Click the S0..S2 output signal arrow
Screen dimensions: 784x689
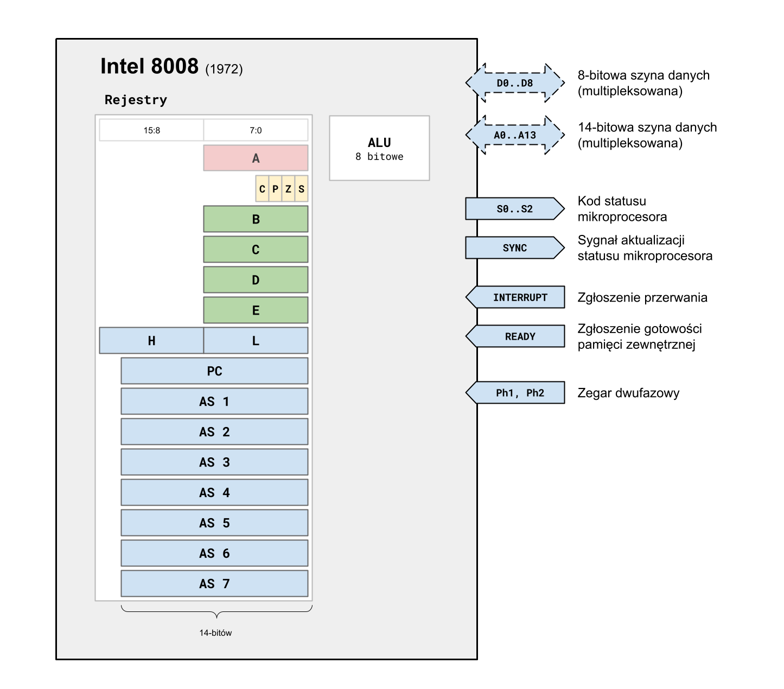tap(514, 209)
